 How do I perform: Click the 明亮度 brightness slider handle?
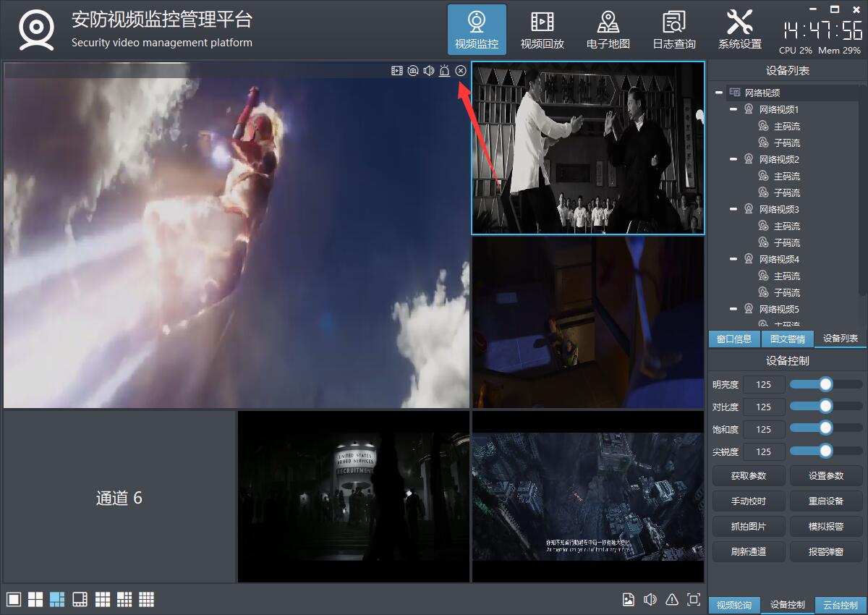(825, 384)
